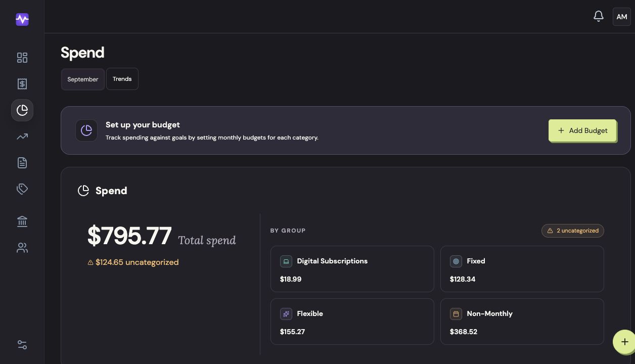Click the pulse app logo
The width and height of the screenshot is (635, 364).
(x=22, y=19)
